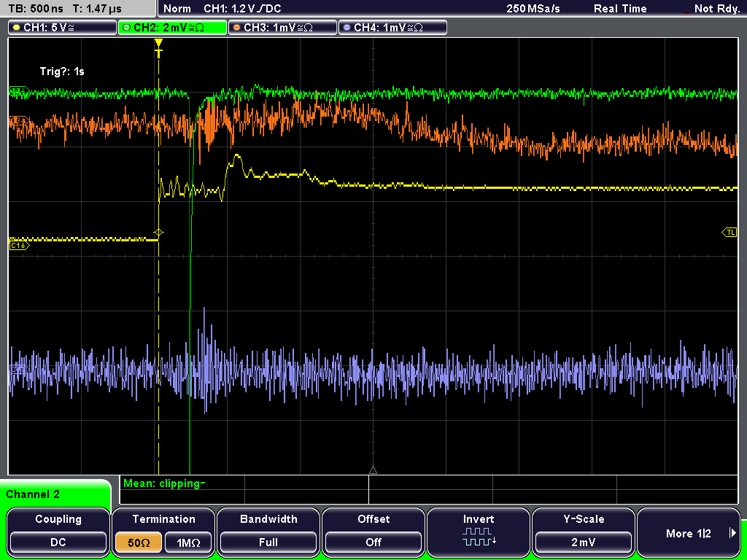Select the CH1 5 V channel tab
This screenshot has width=747, height=560.
pos(62,27)
